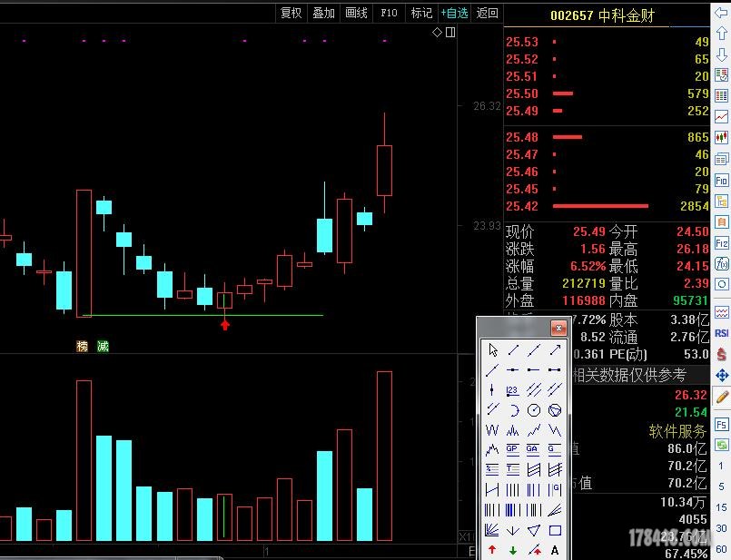Add stock via +自选 button
The image size is (731, 560).
tap(455, 13)
